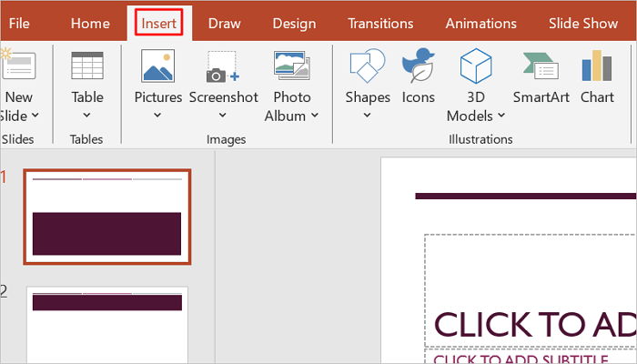Select slide 2 thumbnail

tap(107, 325)
